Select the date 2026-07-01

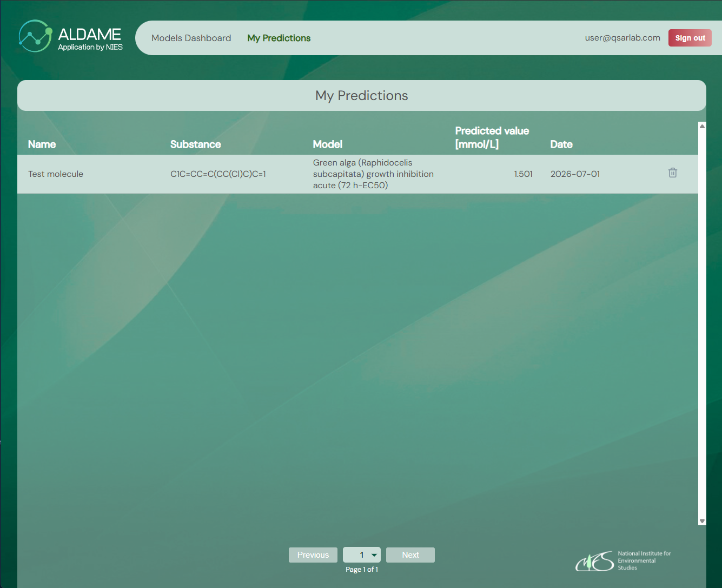coord(575,174)
